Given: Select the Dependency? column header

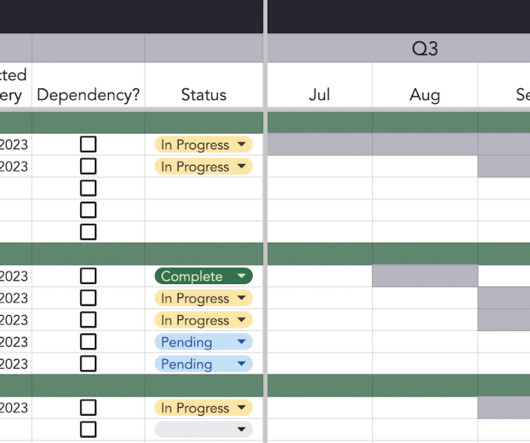Looking at the screenshot, I should point(88,95).
